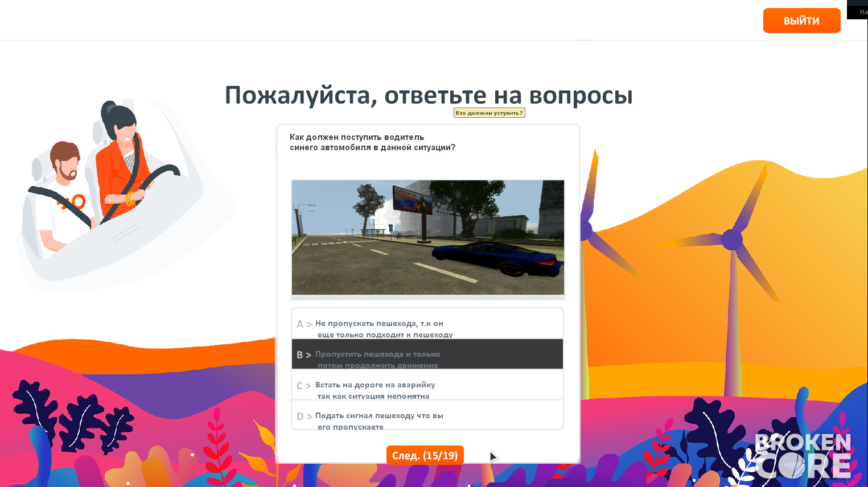Pick answer C: Встать на дороге на аварийку
This screenshot has width=868, height=487.
427,385
